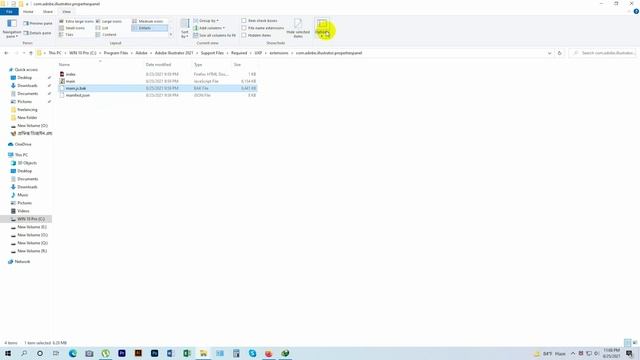Select the Details layout view
Viewport: 640px width, 360px height.
(149, 28)
